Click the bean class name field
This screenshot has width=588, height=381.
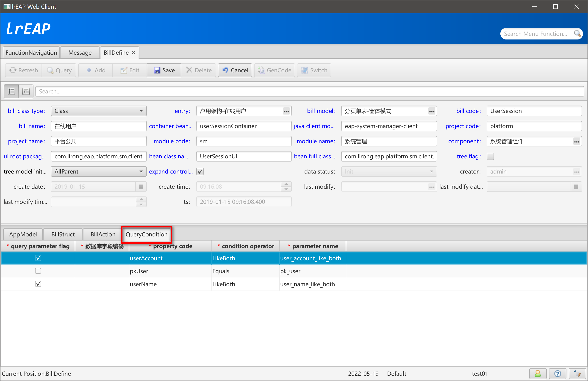pyautogui.click(x=244, y=157)
